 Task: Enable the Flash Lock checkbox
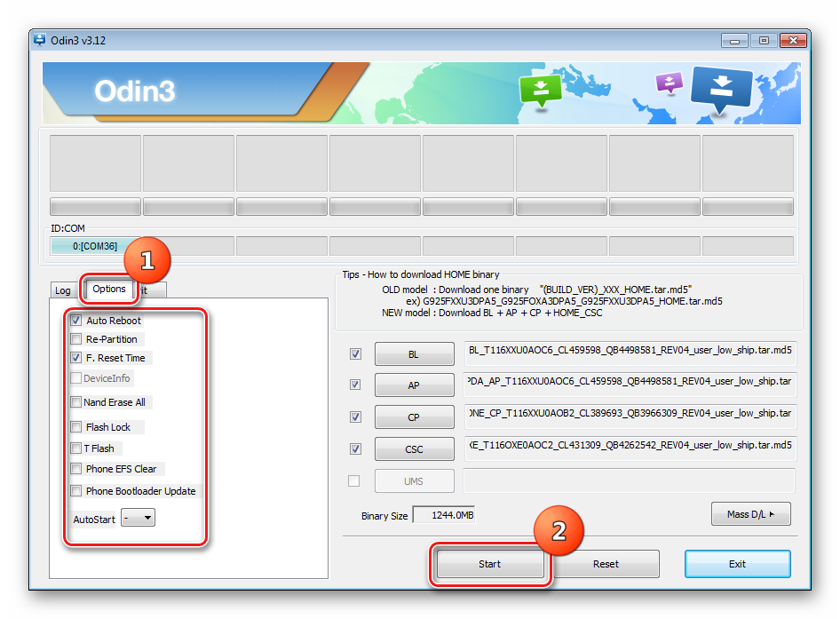76,427
